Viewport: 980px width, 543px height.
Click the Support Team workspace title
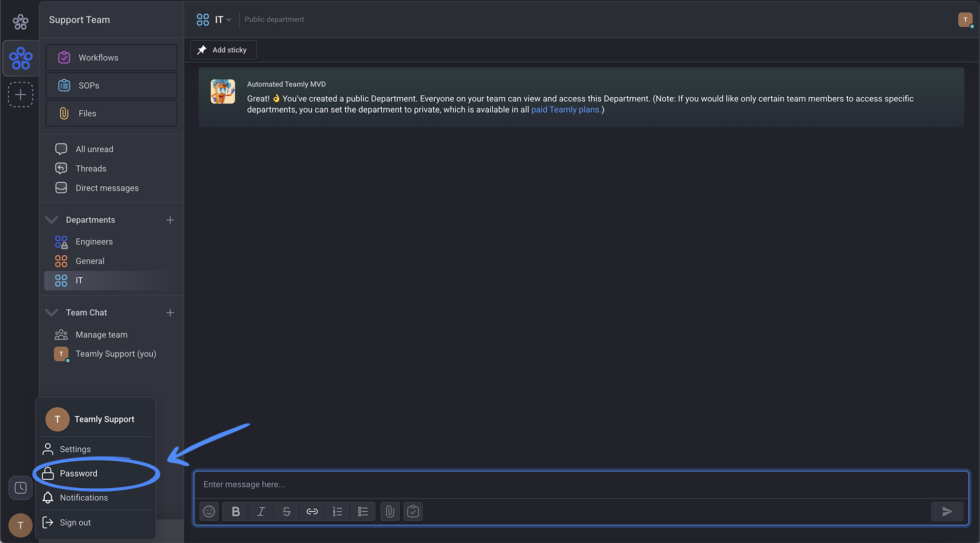click(79, 20)
